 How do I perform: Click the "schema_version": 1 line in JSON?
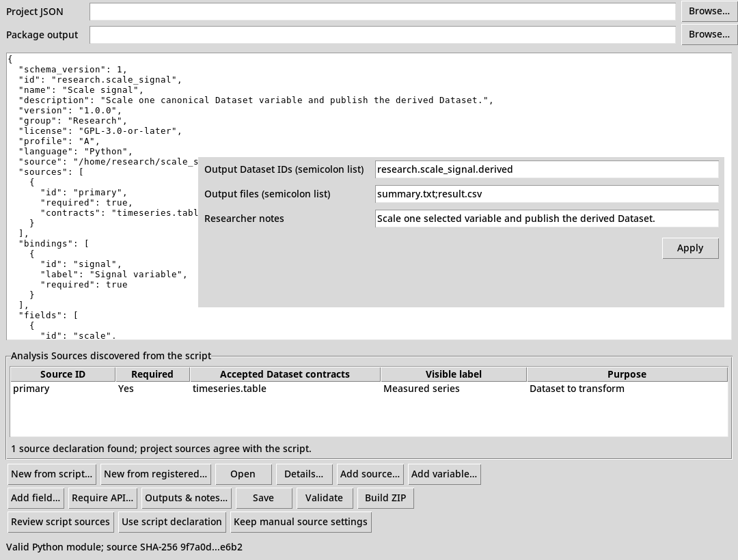[73, 70]
